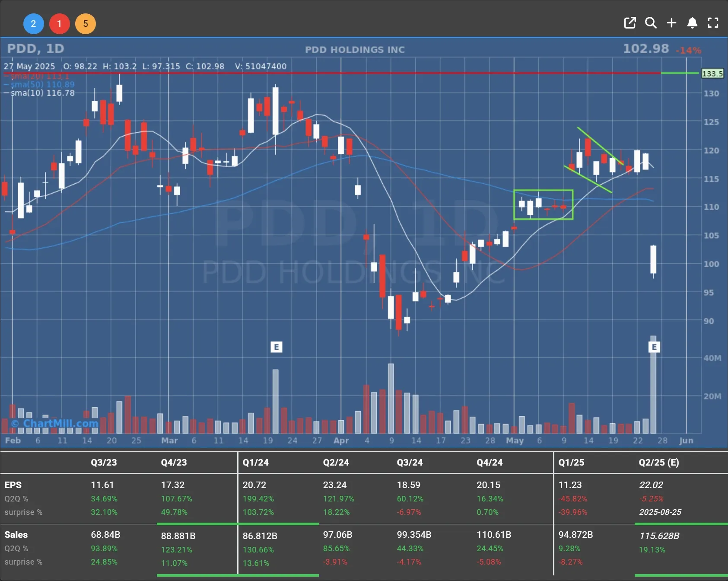Click estimated EPS value 22.02
728x581 pixels.
click(x=651, y=485)
